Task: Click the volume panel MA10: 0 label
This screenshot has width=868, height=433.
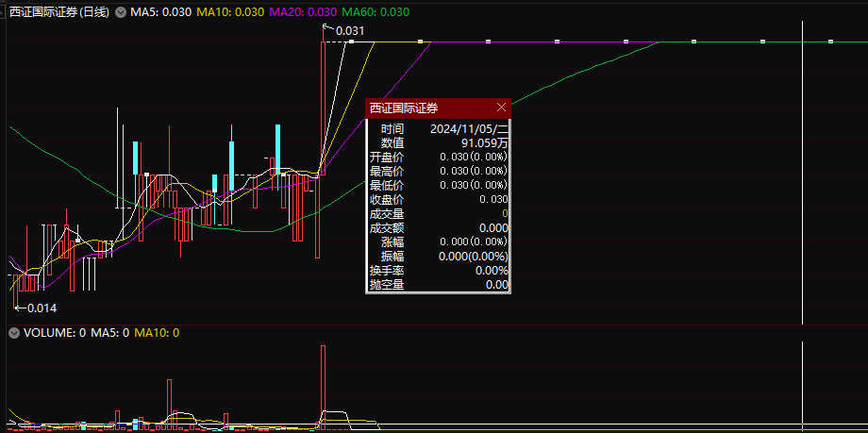Action: [x=157, y=333]
